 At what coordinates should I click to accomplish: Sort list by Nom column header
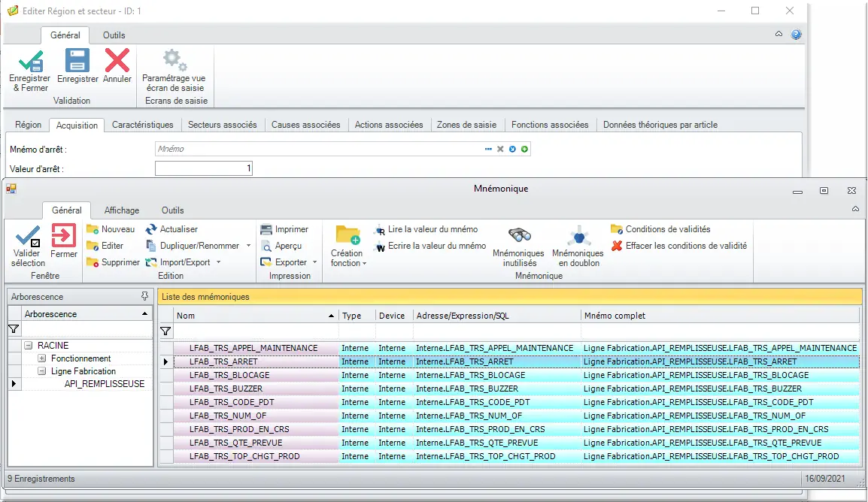[256, 316]
